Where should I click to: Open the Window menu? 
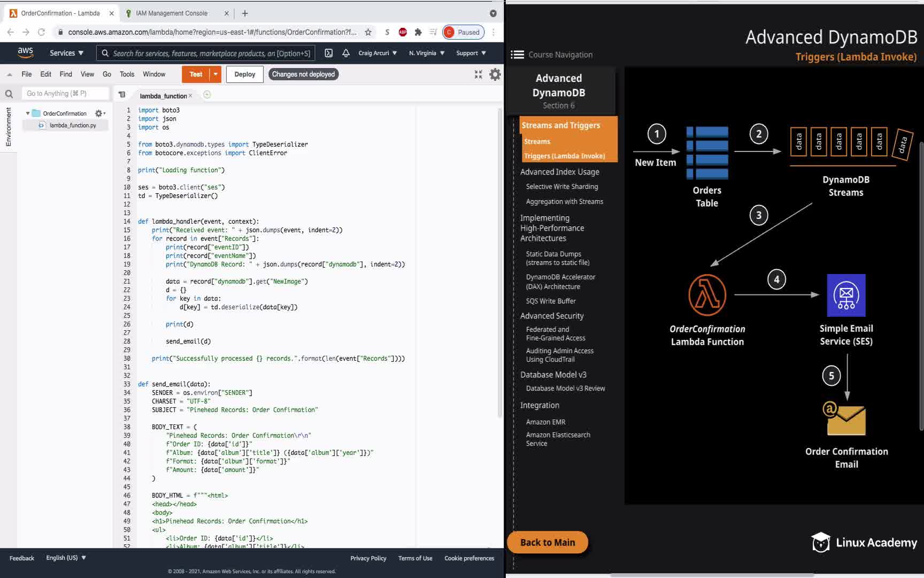coord(154,74)
